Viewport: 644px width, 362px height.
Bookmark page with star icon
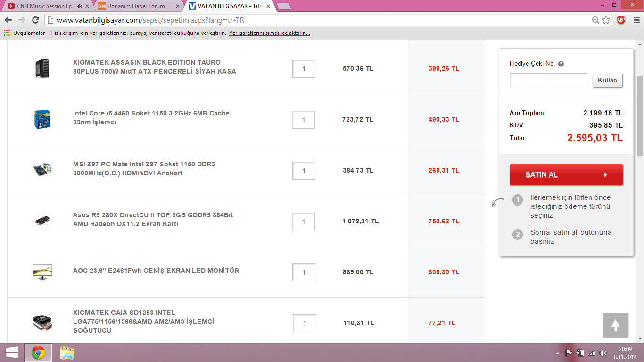[606, 20]
